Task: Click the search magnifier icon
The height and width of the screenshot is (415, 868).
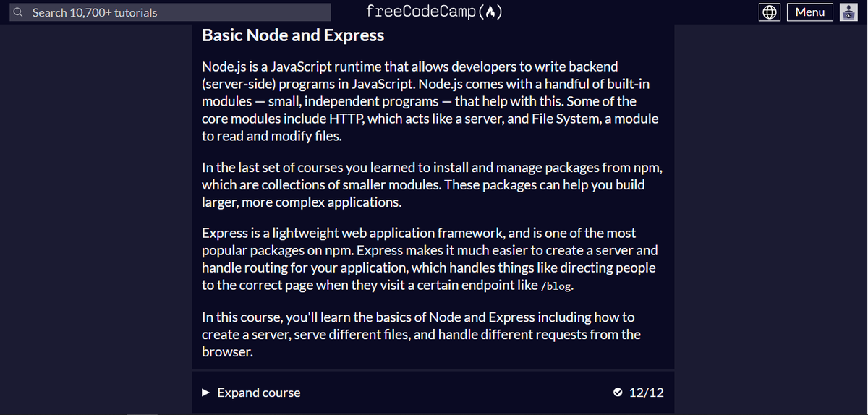Action: 20,12
